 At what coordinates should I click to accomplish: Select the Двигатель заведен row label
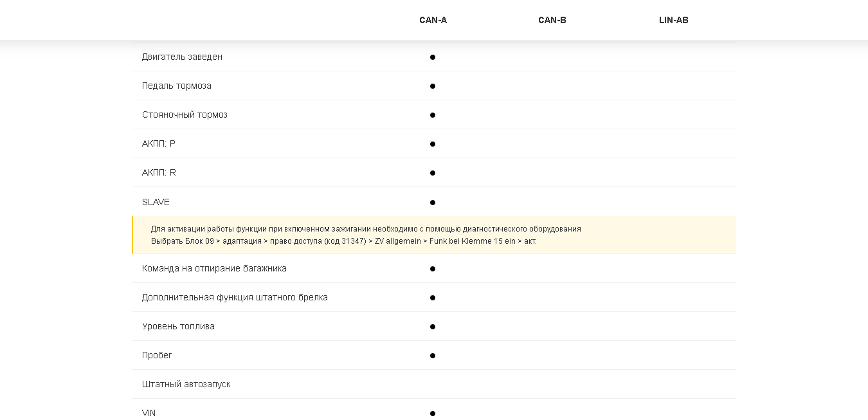(x=182, y=57)
